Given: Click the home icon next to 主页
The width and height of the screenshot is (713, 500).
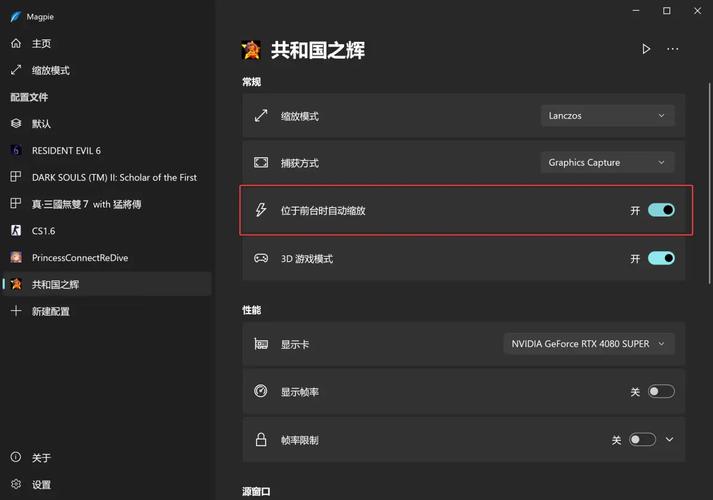Looking at the screenshot, I should tap(16, 43).
